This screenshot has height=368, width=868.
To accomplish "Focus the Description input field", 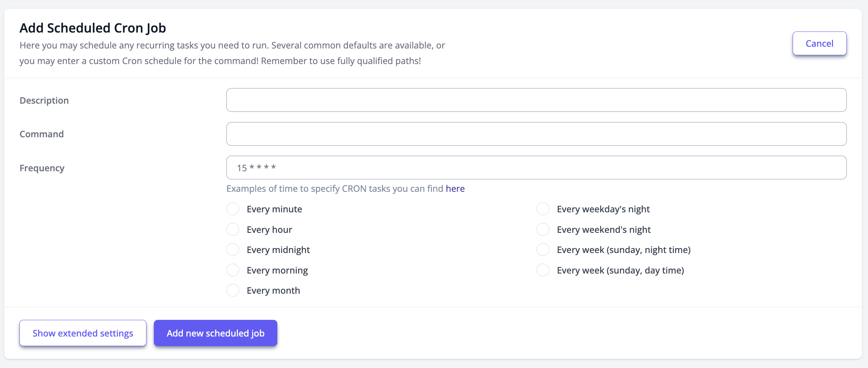I will (536, 100).
